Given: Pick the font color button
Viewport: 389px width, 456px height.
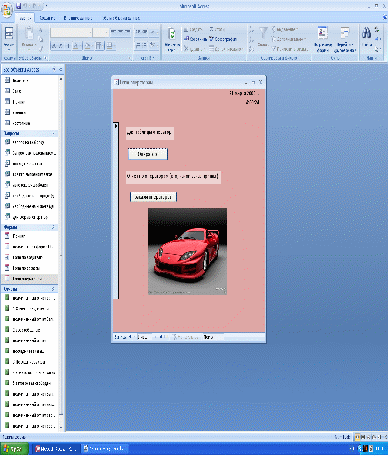Looking at the screenshot, I should (x=77, y=46).
